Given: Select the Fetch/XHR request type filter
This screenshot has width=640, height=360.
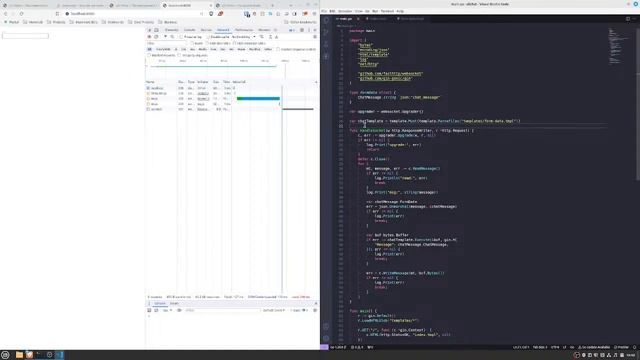Looking at the screenshot, I should (163, 49).
